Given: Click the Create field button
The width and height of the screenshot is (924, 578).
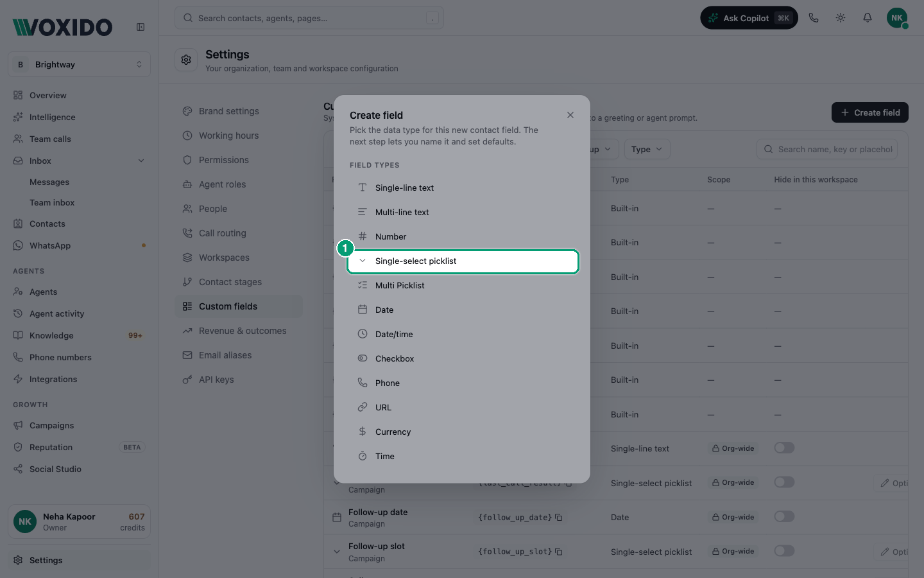Looking at the screenshot, I should click(x=870, y=112).
